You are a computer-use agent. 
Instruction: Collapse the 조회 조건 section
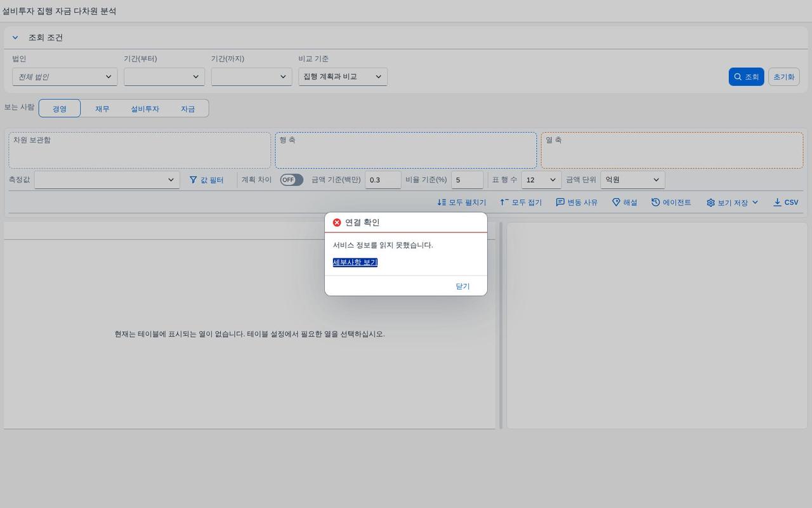pyautogui.click(x=15, y=38)
